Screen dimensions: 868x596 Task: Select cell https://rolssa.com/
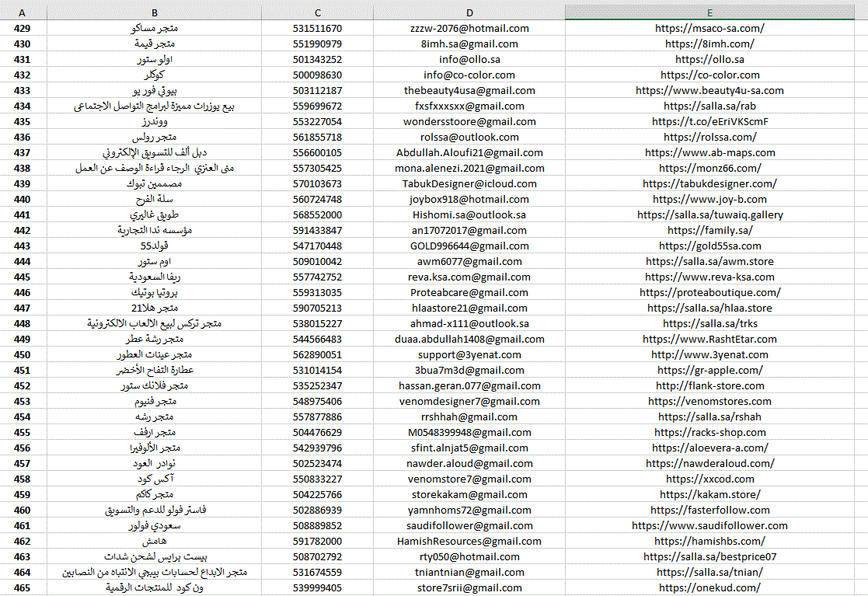click(x=709, y=137)
